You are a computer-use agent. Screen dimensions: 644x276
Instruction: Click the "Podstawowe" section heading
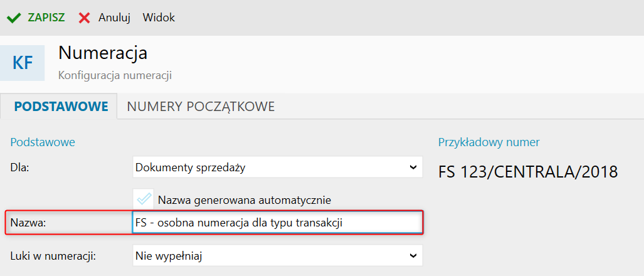[43, 142]
